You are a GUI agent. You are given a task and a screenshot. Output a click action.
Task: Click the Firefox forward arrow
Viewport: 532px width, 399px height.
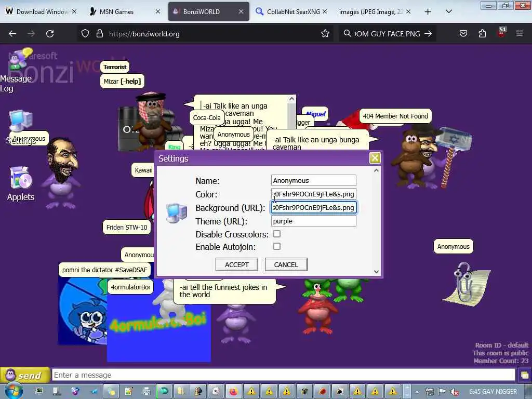pos(31,34)
